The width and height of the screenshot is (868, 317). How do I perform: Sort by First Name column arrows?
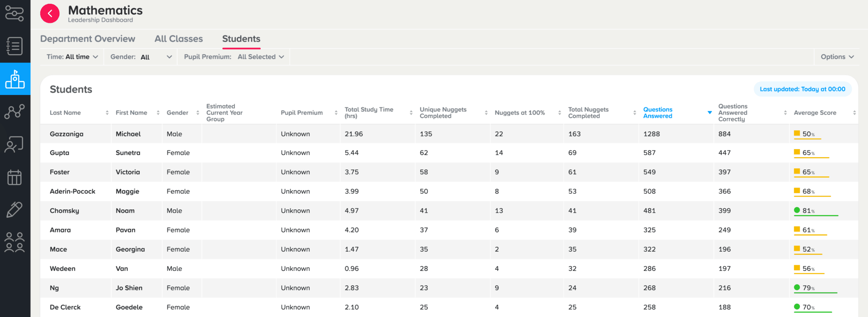coord(158,113)
